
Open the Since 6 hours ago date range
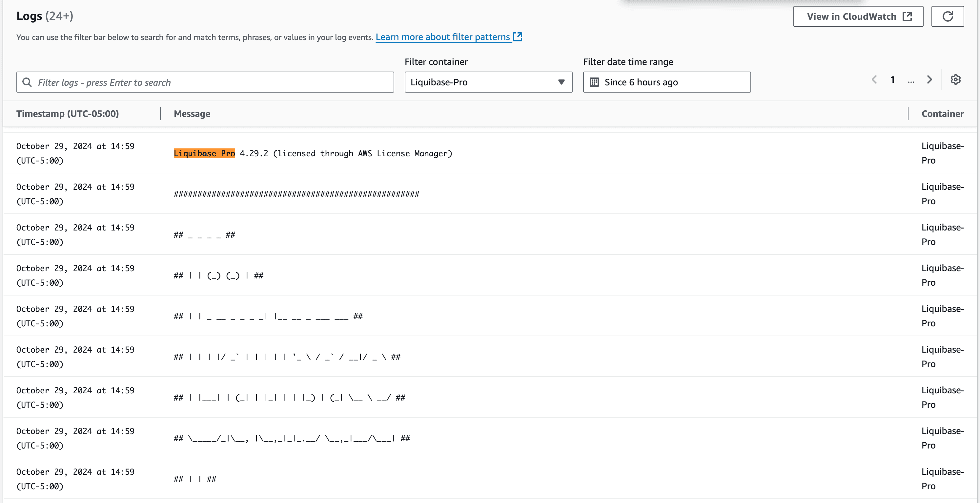(x=666, y=82)
